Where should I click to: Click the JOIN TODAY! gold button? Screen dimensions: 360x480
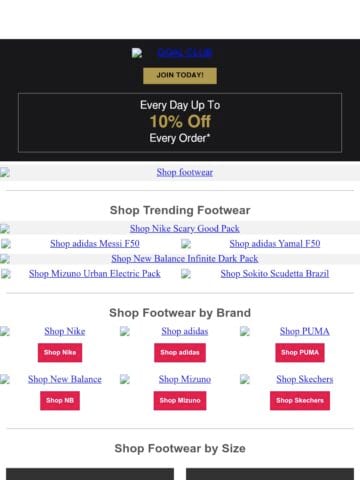coord(180,76)
